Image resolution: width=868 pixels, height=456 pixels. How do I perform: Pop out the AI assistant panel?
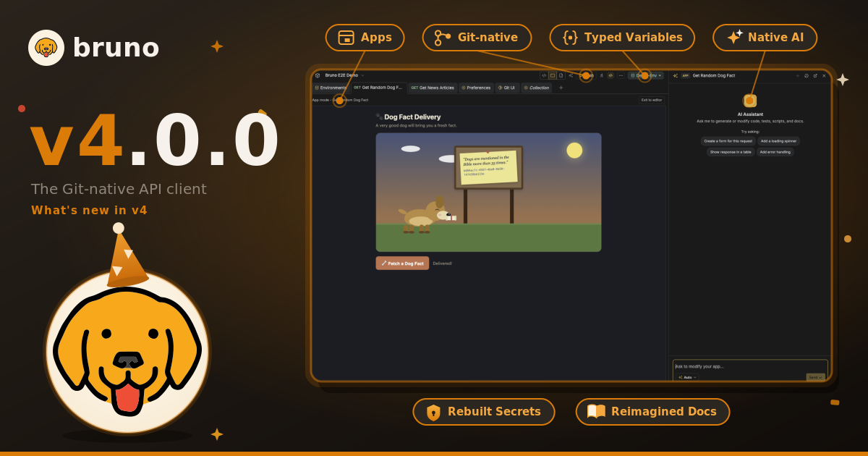click(x=815, y=75)
